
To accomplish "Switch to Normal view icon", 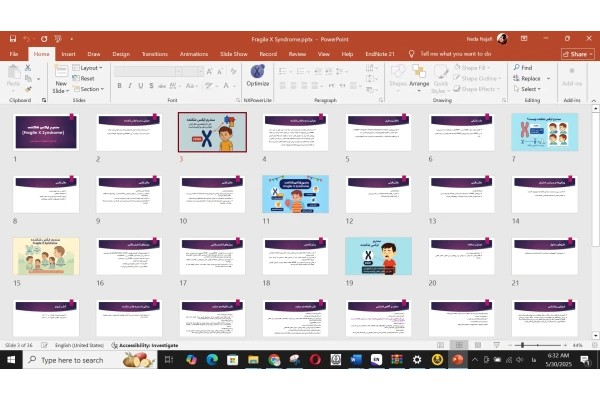I will 440,345.
